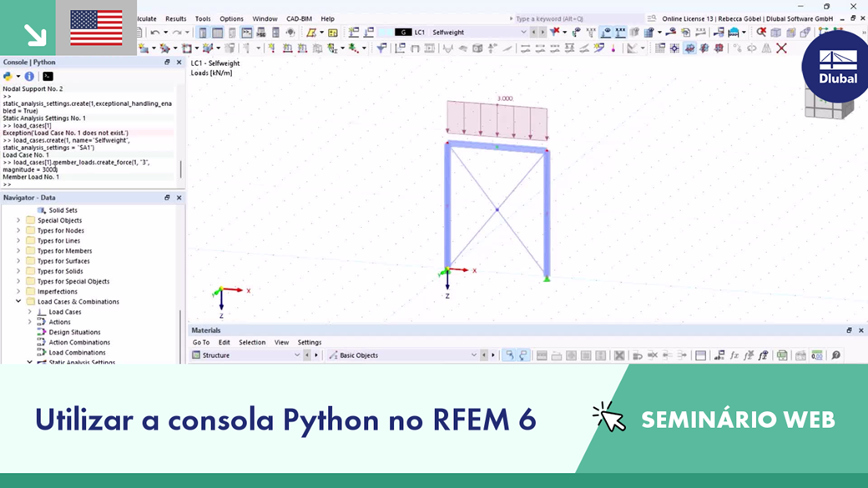The image size is (868, 488).
Task: Open the Results menu
Action: pos(175,19)
